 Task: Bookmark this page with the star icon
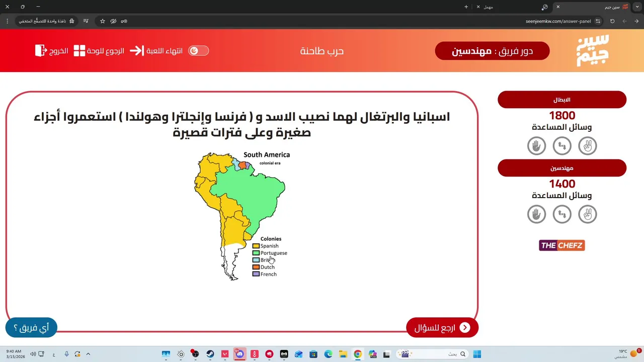click(x=103, y=21)
